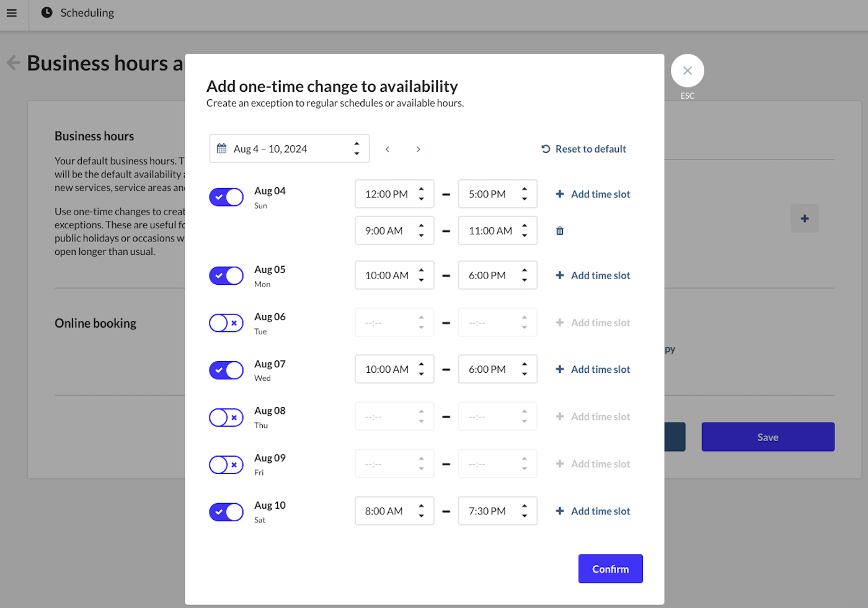The height and width of the screenshot is (608, 868).
Task: Click the back arrow beside Business hours heading
Action: (x=12, y=62)
